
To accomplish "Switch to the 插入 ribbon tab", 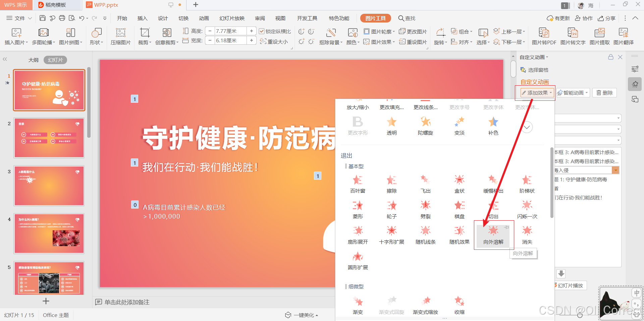I will [x=142, y=18].
